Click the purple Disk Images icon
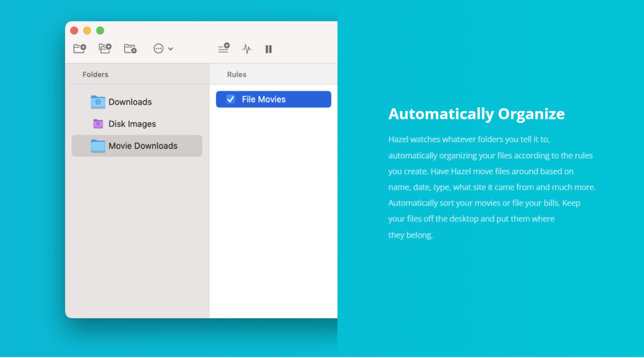 coord(98,124)
